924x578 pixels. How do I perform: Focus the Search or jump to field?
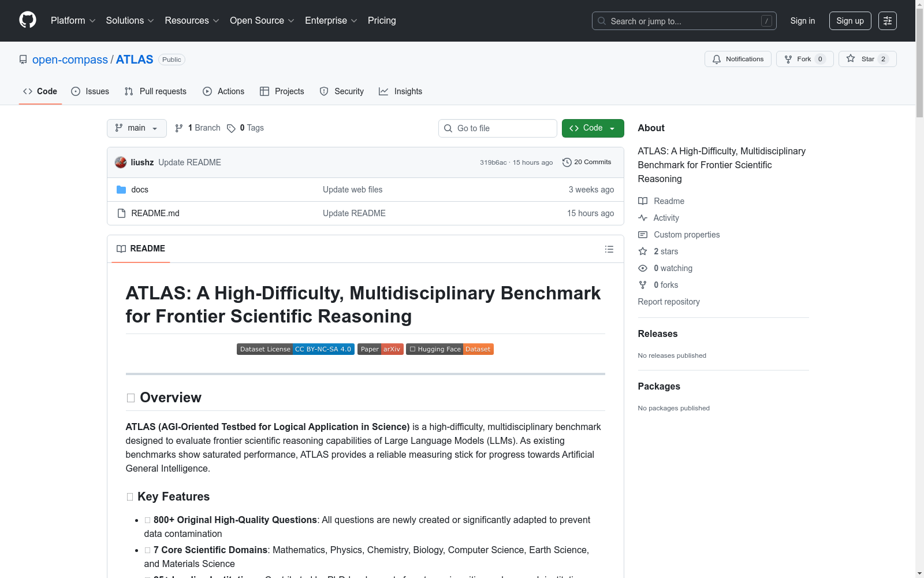(684, 21)
